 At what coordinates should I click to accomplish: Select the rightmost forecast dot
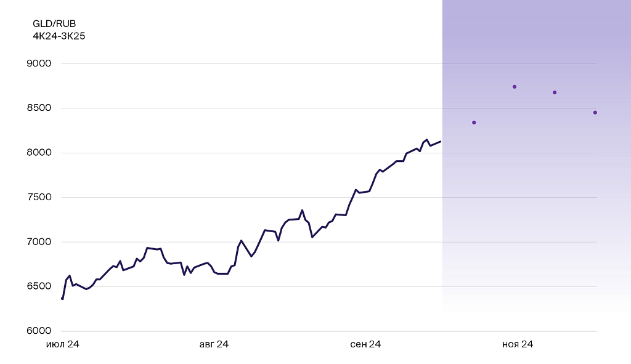click(x=595, y=112)
